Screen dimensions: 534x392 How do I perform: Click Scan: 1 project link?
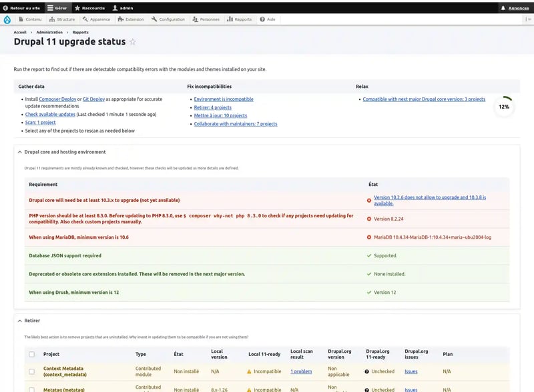(40, 123)
